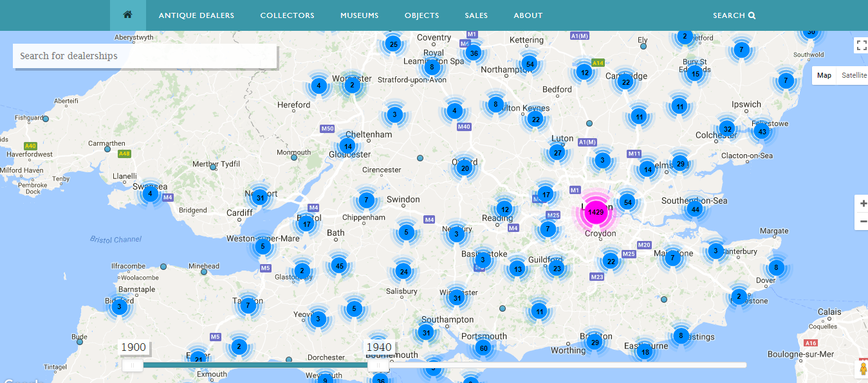Click the magenta 1429 London cluster marker
Viewport: 868px width, 383px height.
(595, 211)
